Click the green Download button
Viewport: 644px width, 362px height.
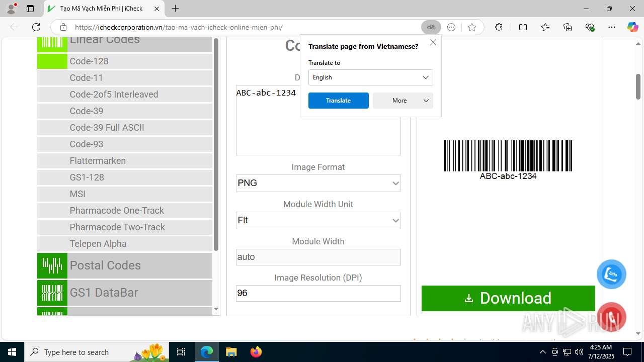(508, 298)
